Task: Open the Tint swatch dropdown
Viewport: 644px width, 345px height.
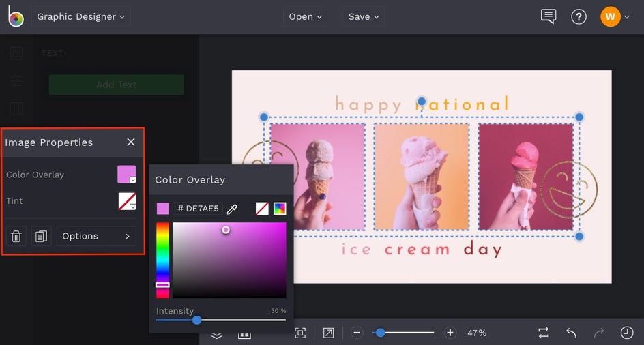Action: [127, 201]
